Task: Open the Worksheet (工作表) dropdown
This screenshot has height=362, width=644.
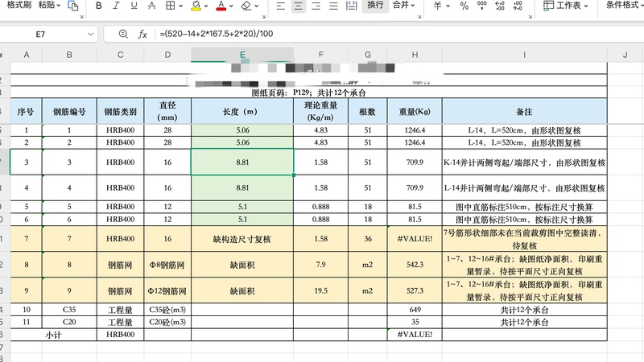Action: coord(566,6)
